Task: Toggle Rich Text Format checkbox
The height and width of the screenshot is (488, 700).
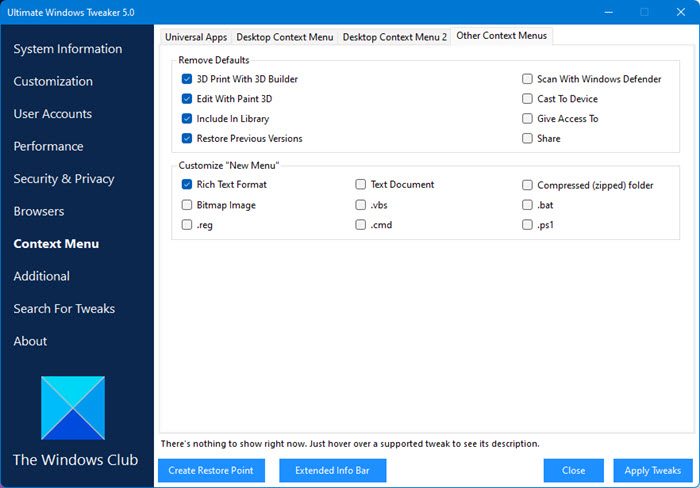Action: 187,185
